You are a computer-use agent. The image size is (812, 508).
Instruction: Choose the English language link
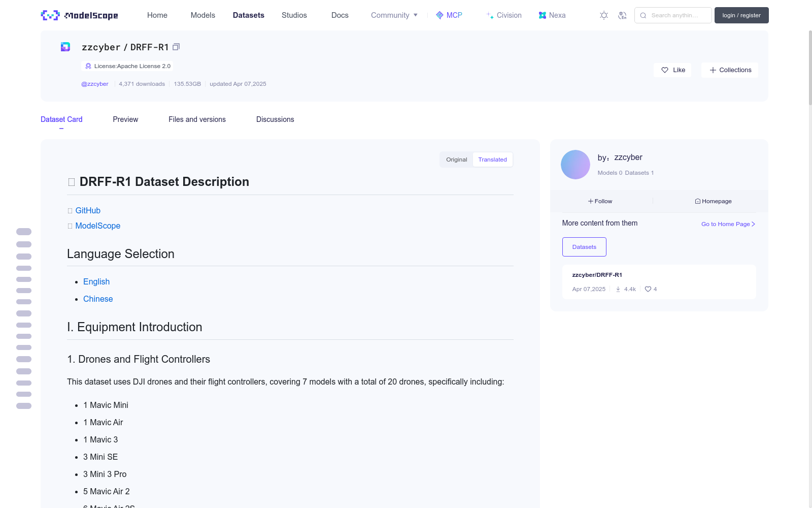[x=96, y=281]
